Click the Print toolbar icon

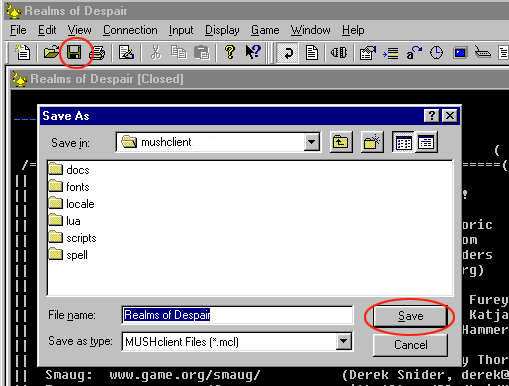point(97,53)
